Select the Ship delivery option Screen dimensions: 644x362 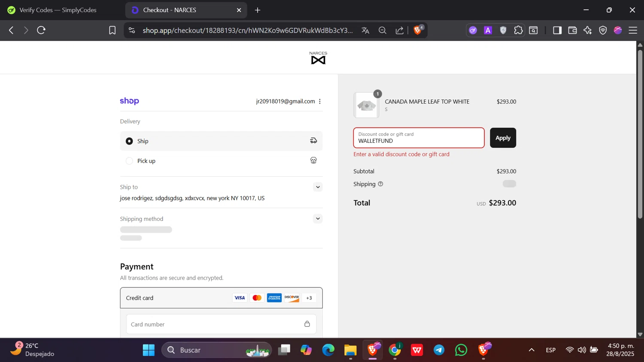[221, 141]
